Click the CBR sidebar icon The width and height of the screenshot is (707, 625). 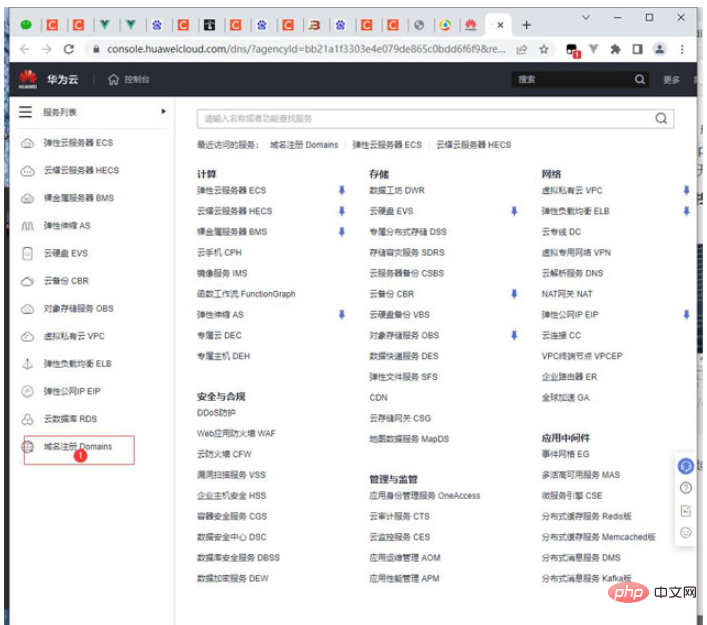28,281
